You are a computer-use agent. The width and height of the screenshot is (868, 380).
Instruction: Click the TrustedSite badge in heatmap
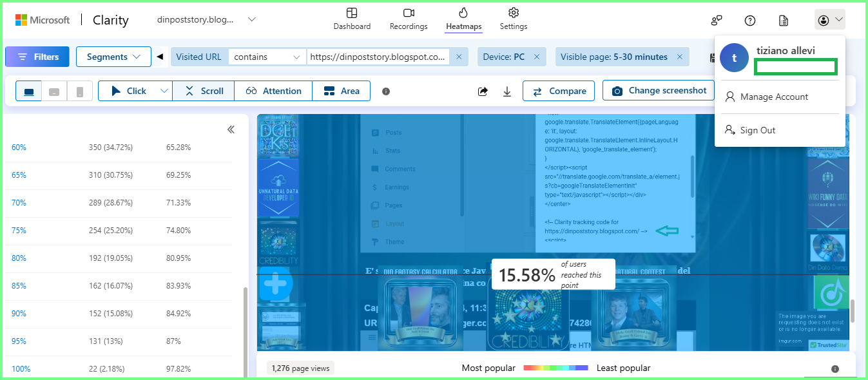tap(829, 345)
